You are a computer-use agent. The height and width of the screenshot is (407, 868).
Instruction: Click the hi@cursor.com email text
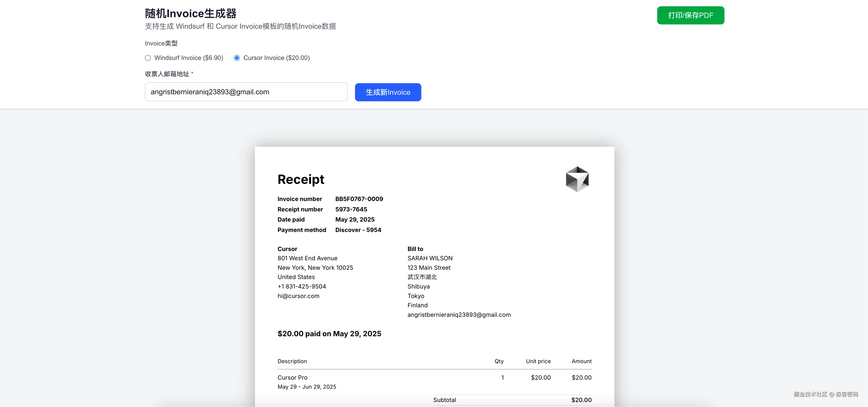click(298, 296)
